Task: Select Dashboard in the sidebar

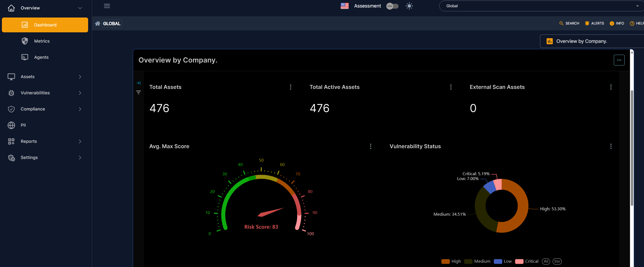Action: coord(45,25)
